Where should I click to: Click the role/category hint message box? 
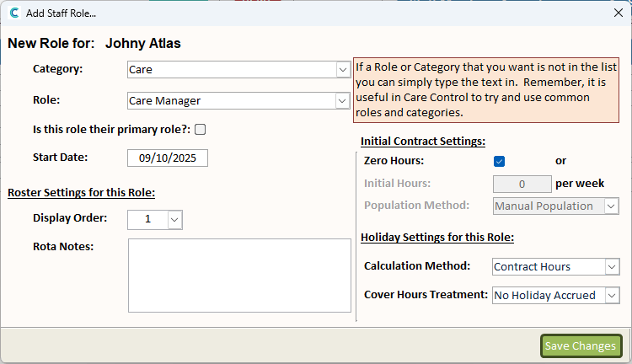point(486,89)
